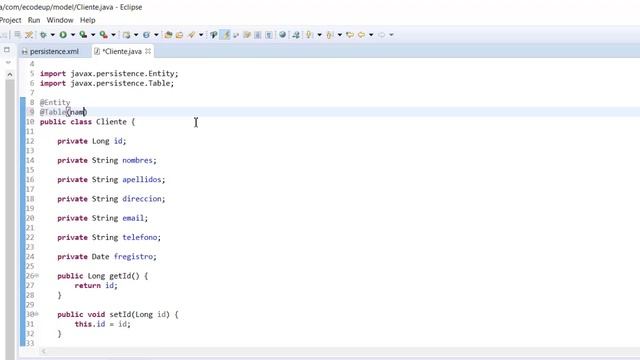This screenshot has height=360, width=640.
Task: Collapse the getId() method fold marker
Action: click(37, 276)
